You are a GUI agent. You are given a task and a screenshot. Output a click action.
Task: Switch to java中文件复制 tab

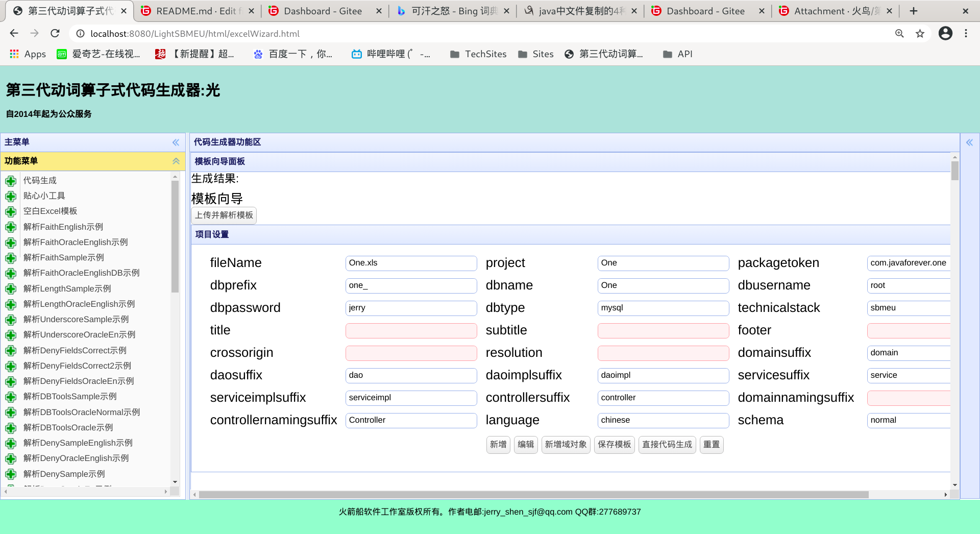pos(580,11)
